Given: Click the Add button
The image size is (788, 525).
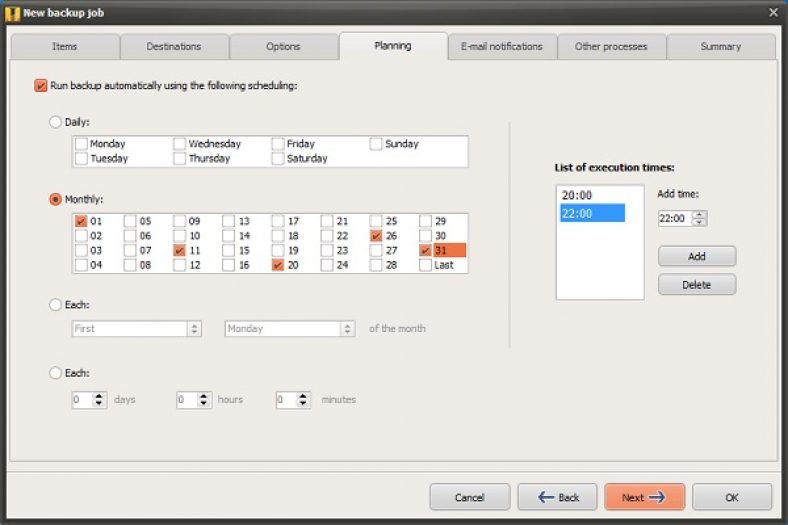Looking at the screenshot, I should (697, 256).
